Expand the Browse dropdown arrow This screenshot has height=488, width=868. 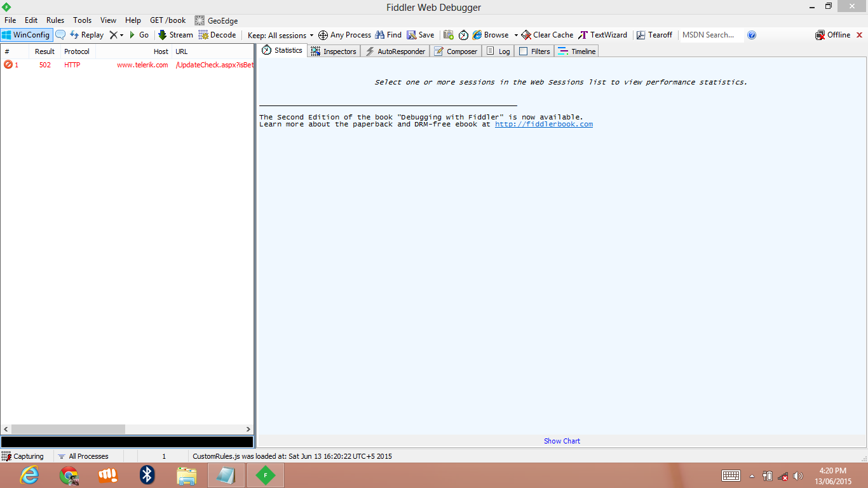516,36
